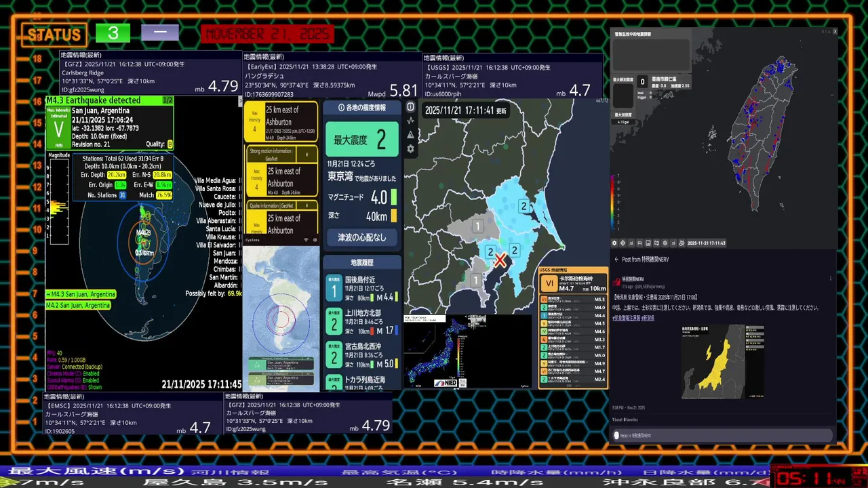Click the yellow depth 40km color indicator
Viewport: 868px width, 488px height.
click(393, 217)
